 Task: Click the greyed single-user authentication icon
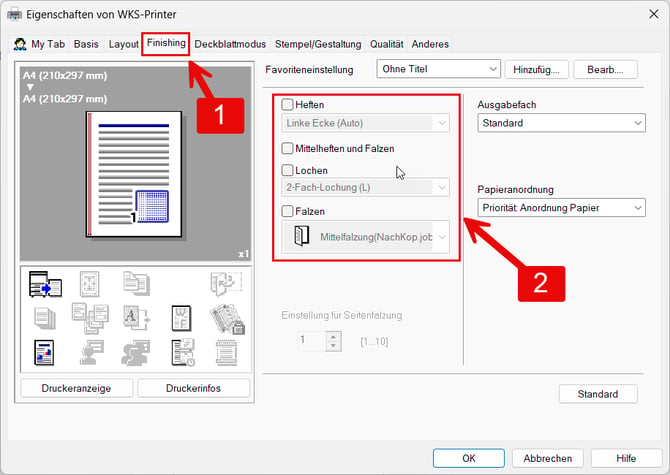pos(91,352)
